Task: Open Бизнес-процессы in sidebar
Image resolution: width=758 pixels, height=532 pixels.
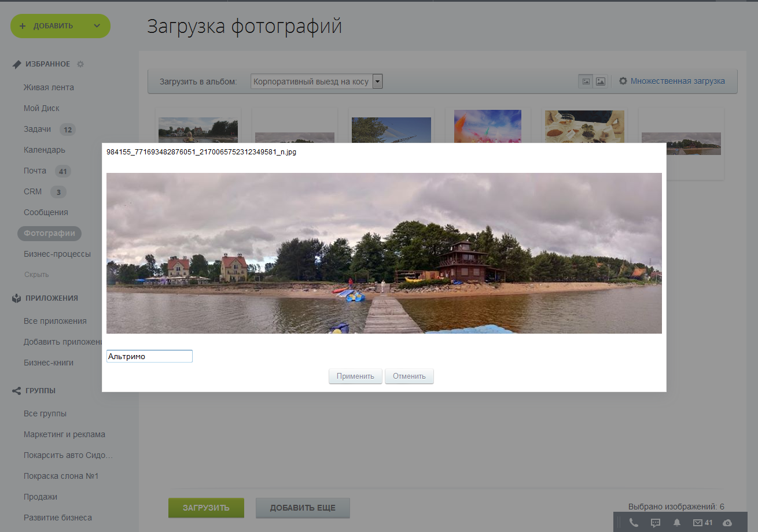Action: [57, 254]
